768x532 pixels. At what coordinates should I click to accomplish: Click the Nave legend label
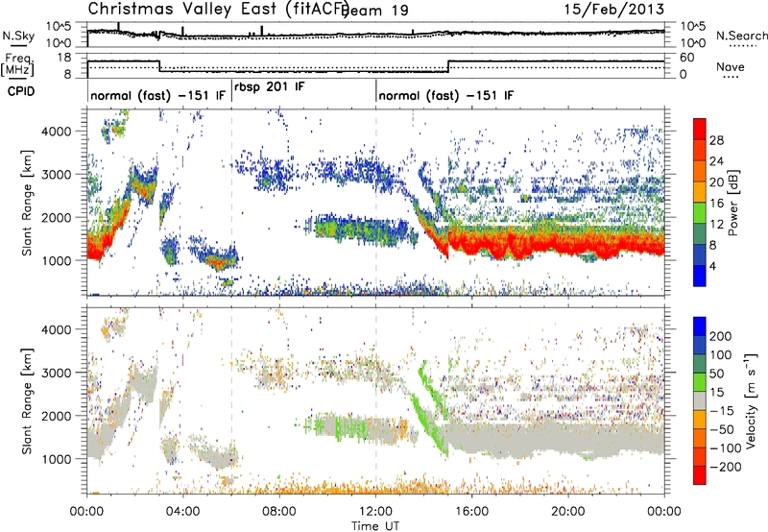pyautogui.click(x=731, y=66)
